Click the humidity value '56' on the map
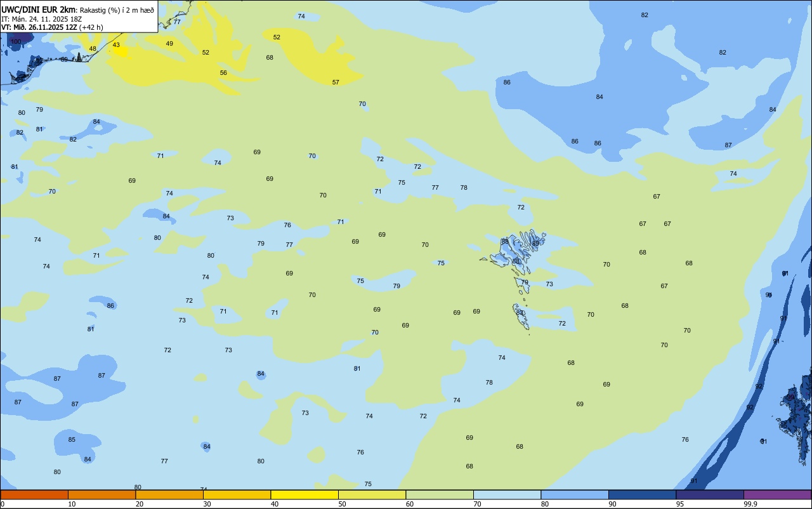 click(223, 73)
